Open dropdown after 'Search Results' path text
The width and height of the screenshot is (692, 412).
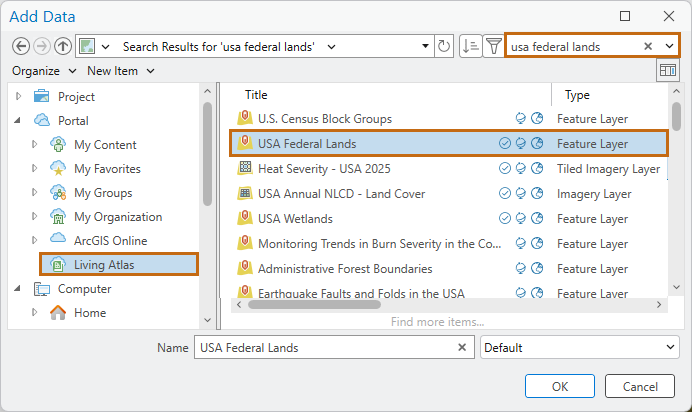point(331,46)
